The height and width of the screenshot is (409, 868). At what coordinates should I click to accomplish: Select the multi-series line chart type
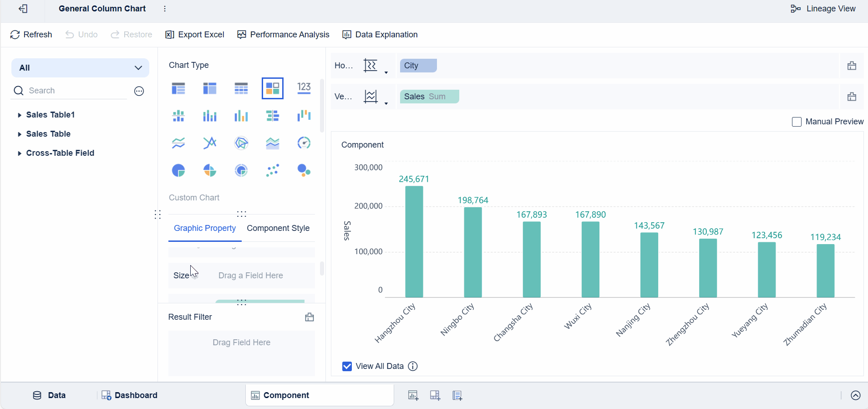[210, 143]
